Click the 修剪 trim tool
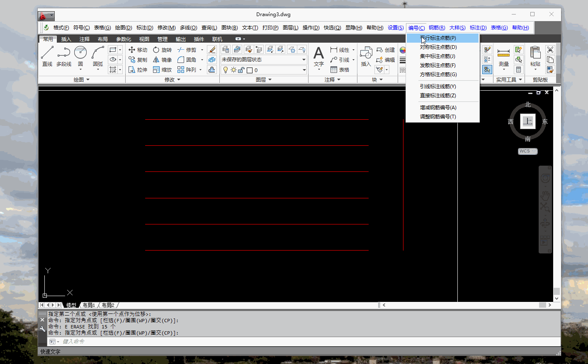The image size is (588, 364). pos(187,50)
